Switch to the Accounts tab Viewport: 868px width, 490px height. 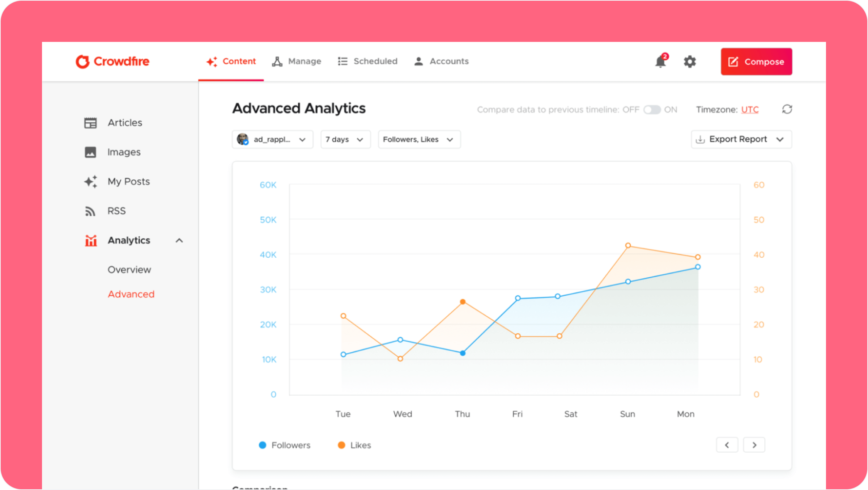[x=441, y=61]
